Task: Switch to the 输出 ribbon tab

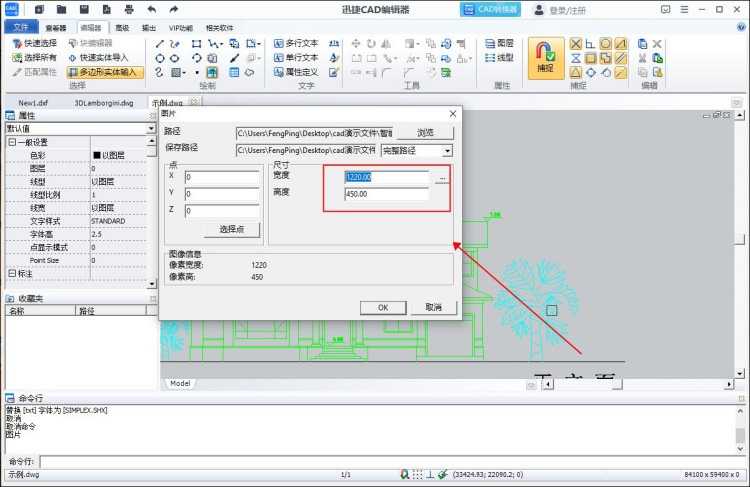Action: point(149,28)
